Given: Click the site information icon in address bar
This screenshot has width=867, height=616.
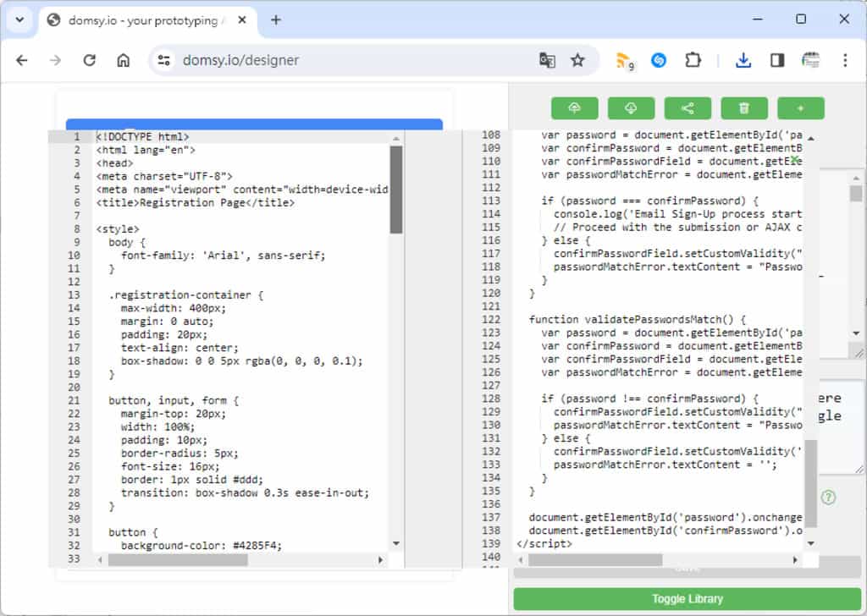Looking at the screenshot, I should point(163,60).
